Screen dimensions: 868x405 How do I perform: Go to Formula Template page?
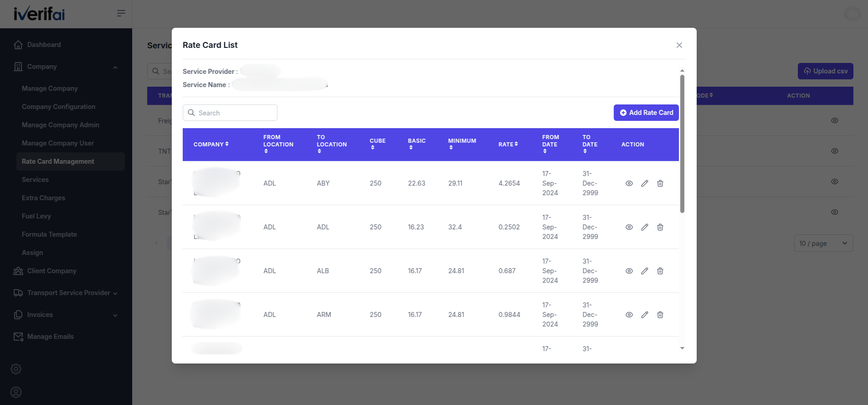click(49, 234)
